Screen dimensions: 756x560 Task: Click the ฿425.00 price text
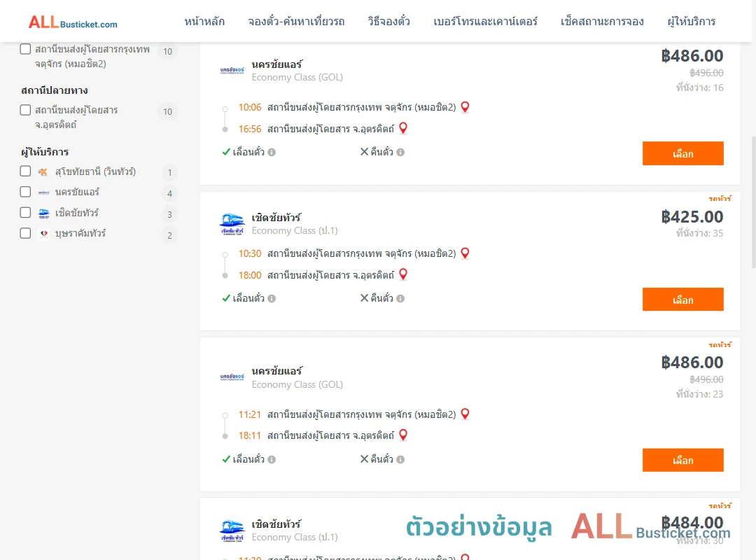click(692, 217)
